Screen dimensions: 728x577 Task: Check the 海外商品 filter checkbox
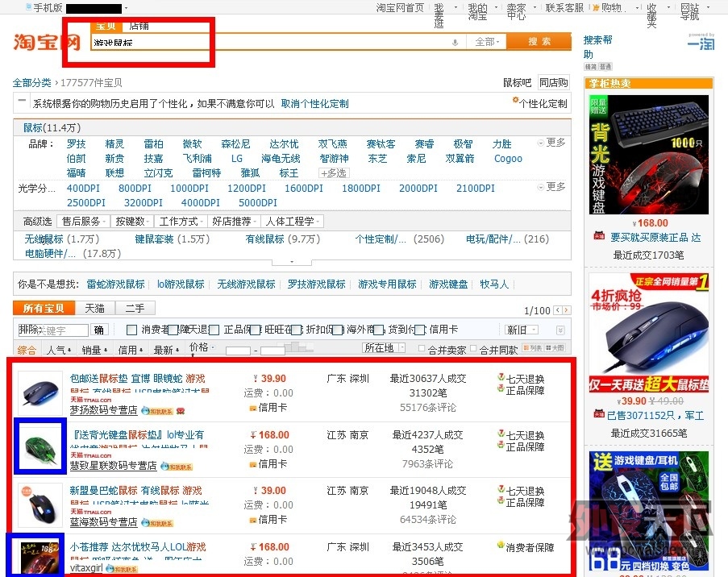click(x=338, y=330)
